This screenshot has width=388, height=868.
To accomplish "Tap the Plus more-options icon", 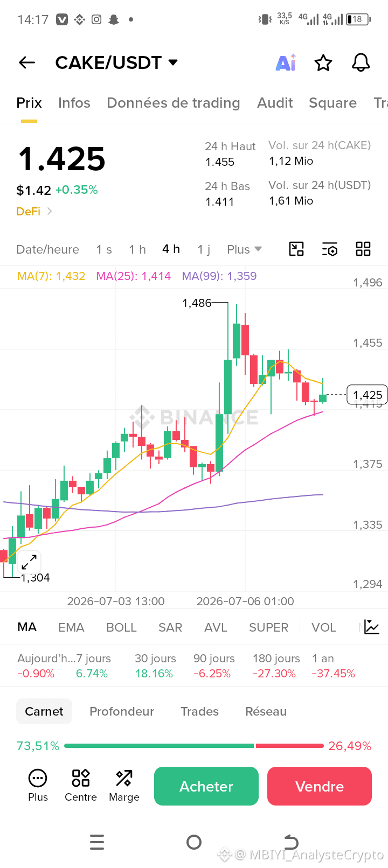I will pyautogui.click(x=38, y=785).
